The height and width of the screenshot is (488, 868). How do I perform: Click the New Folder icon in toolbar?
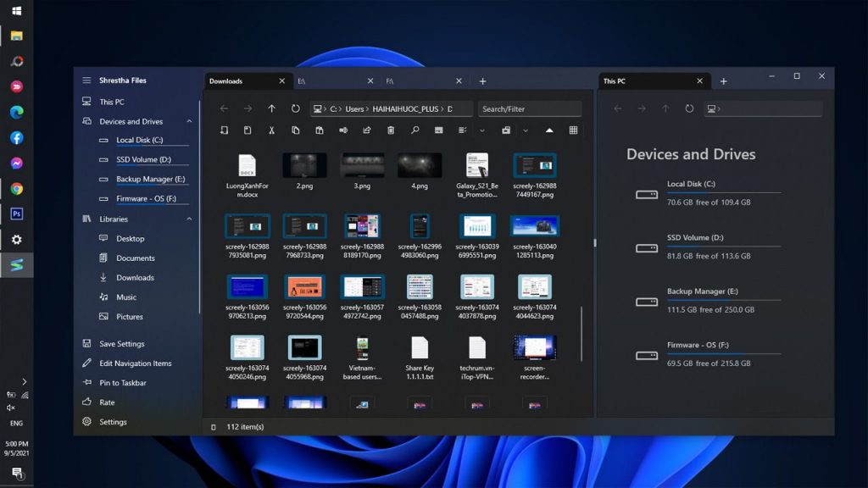[224, 130]
